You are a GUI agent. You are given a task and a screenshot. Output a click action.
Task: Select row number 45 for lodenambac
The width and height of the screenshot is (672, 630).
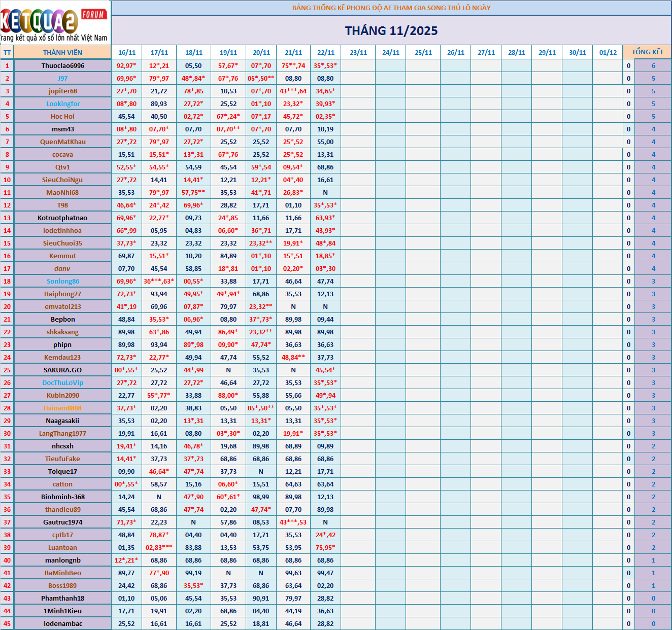tap(7, 623)
